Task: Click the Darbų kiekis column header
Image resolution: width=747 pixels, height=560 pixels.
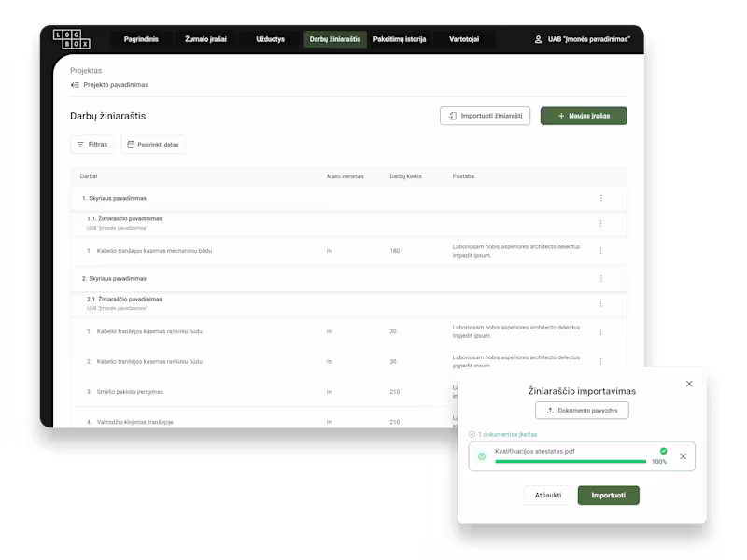Action: tap(405, 176)
